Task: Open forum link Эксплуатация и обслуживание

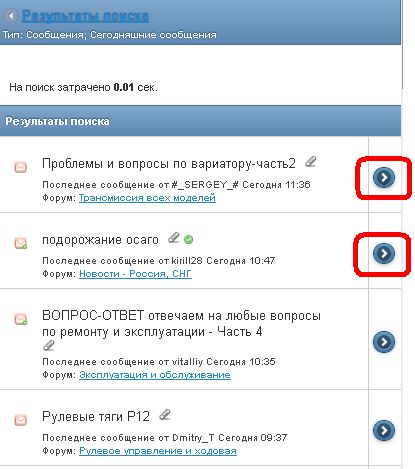Action: [155, 375]
